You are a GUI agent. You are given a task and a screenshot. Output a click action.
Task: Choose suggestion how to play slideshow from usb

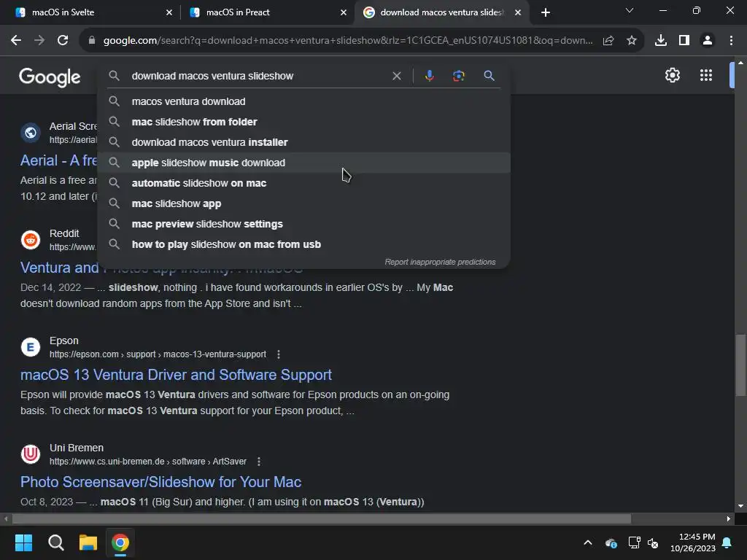(x=303, y=245)
